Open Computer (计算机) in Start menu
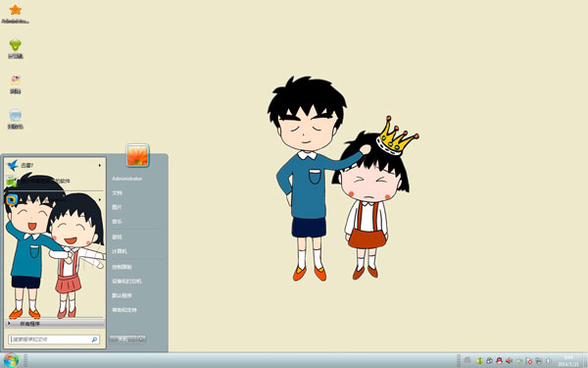This screenshot has width=588, height=368. click(120, 251)
